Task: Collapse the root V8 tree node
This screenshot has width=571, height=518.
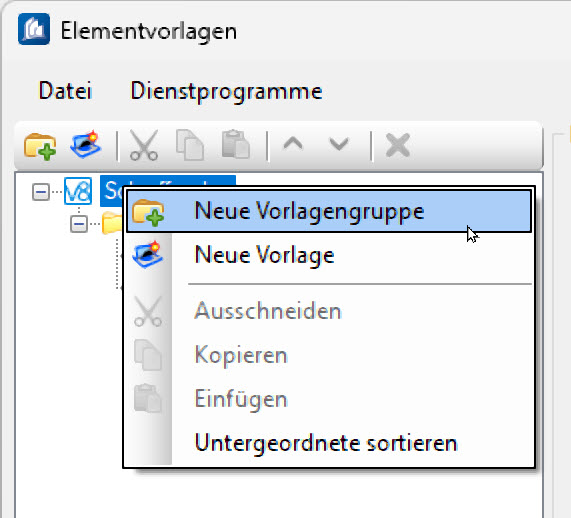Action: [x=41, y=192]
